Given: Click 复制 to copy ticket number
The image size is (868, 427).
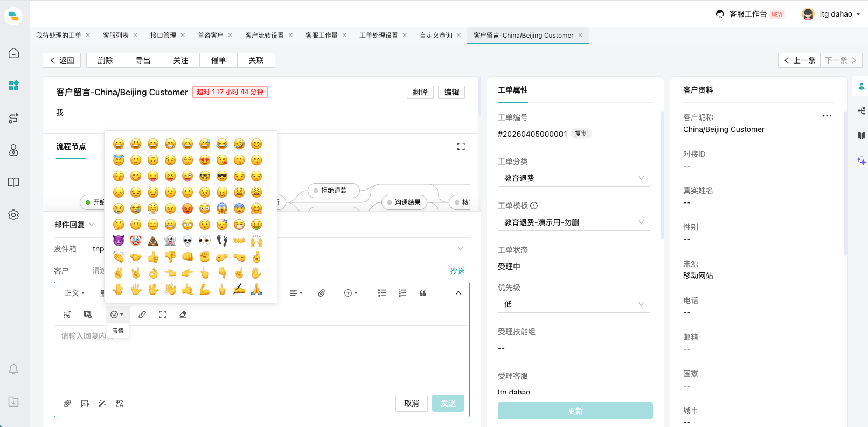Looking at the screenshot, I should point(581,134).
